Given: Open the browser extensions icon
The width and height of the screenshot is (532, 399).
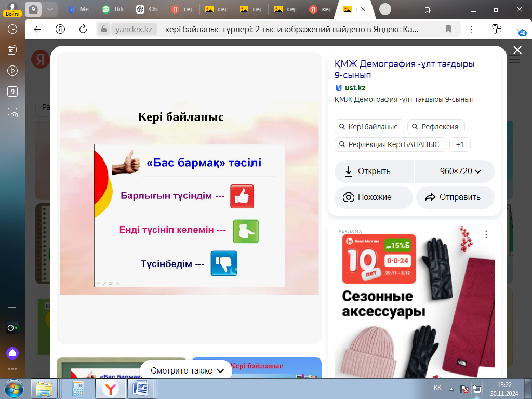Looking at the screenshot, I should click(496, 29).
